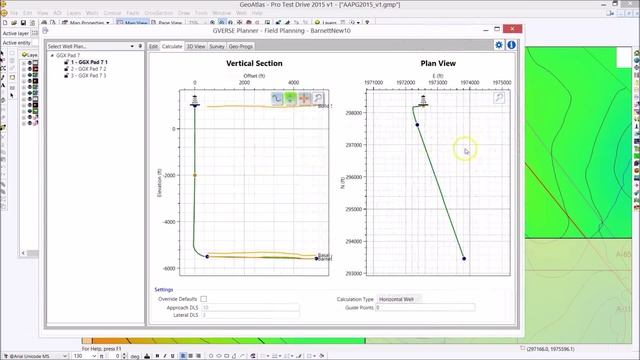Click Open folder icon in GeoAtlas toolbar

[14, 23]
